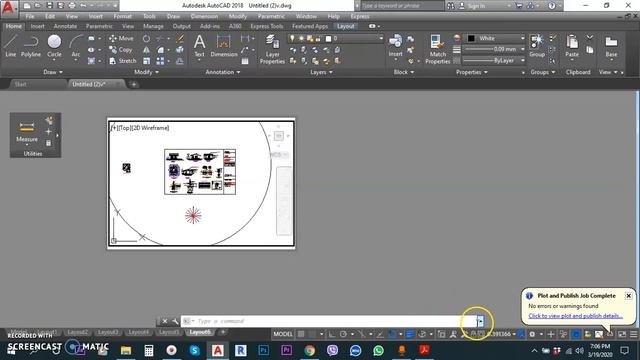640x360 pixels.
Task: Switch to the Output ribbon tab
Action: [x=182, y=26]
